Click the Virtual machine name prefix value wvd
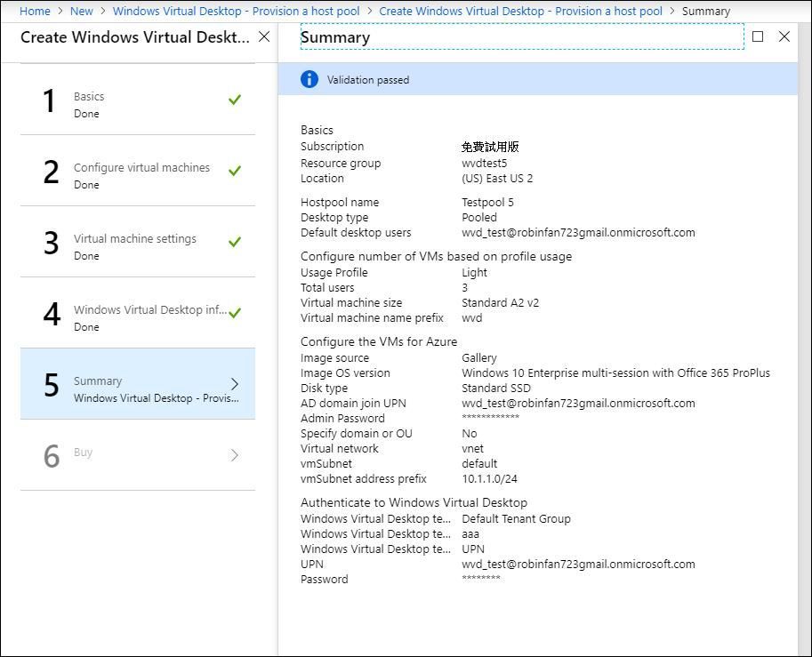This screenshot has height=657, width=812. (x=471, y=317)
